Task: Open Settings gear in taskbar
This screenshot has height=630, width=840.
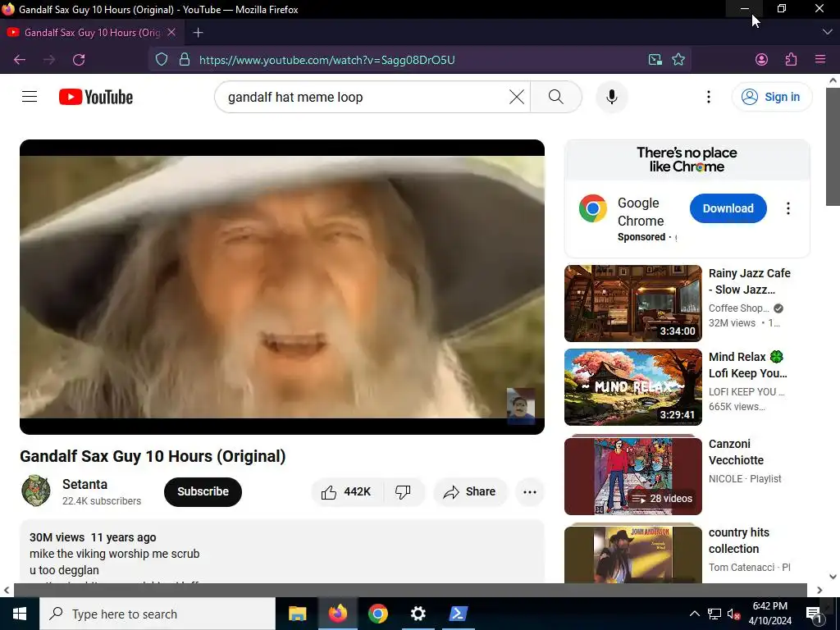Action: coord(418,614)
